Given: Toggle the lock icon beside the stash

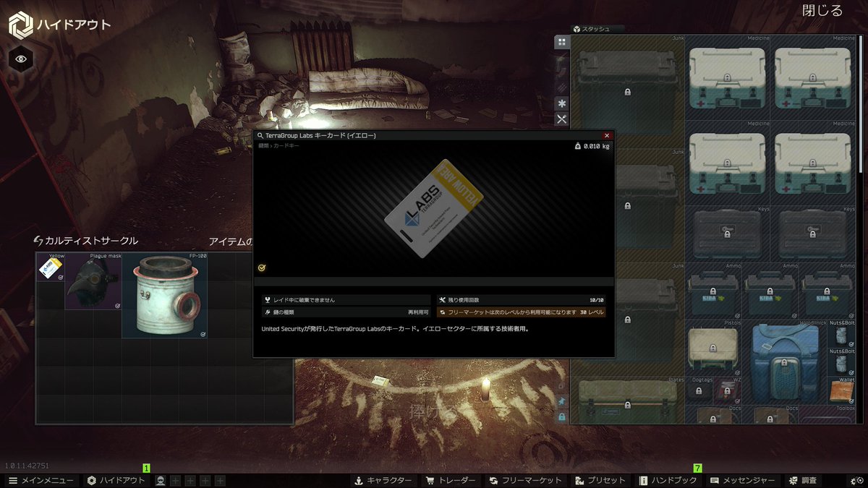Looking at the screenshot, I should [x=561, y=416].
